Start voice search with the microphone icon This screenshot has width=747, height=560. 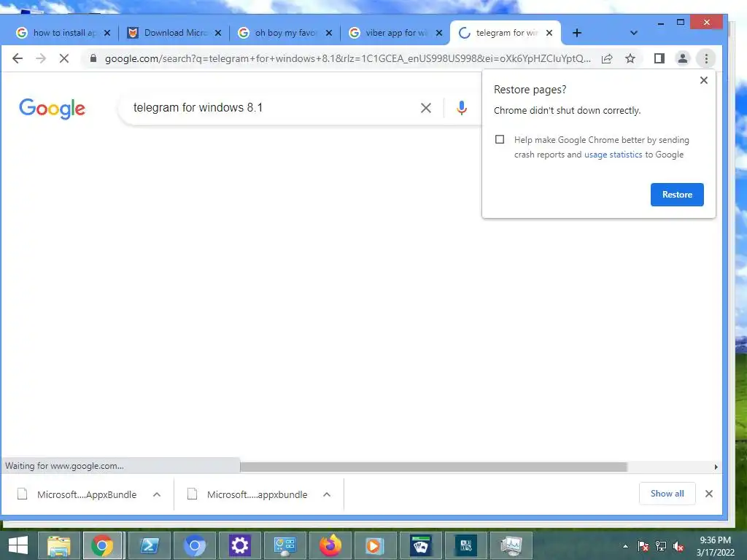pos(461,108)
